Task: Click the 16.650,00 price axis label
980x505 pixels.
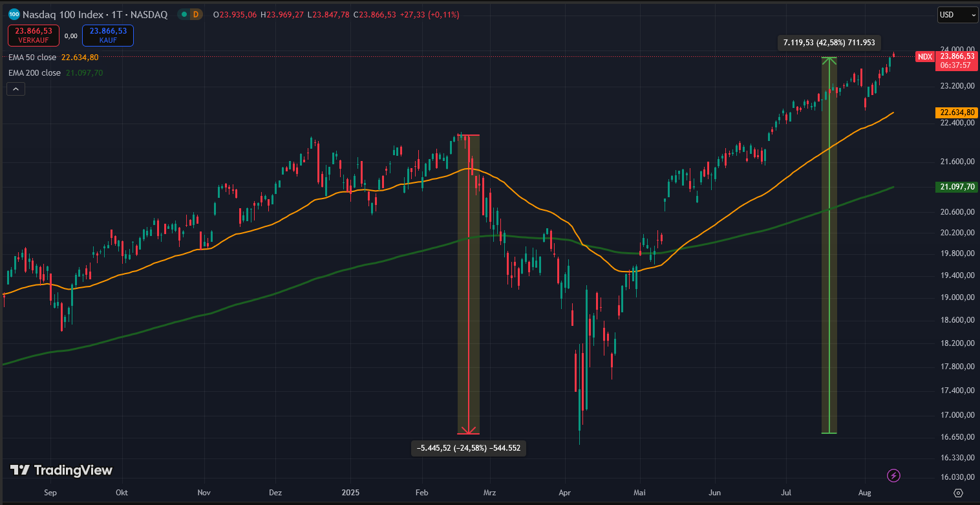Action: click(x=956, y=437)
